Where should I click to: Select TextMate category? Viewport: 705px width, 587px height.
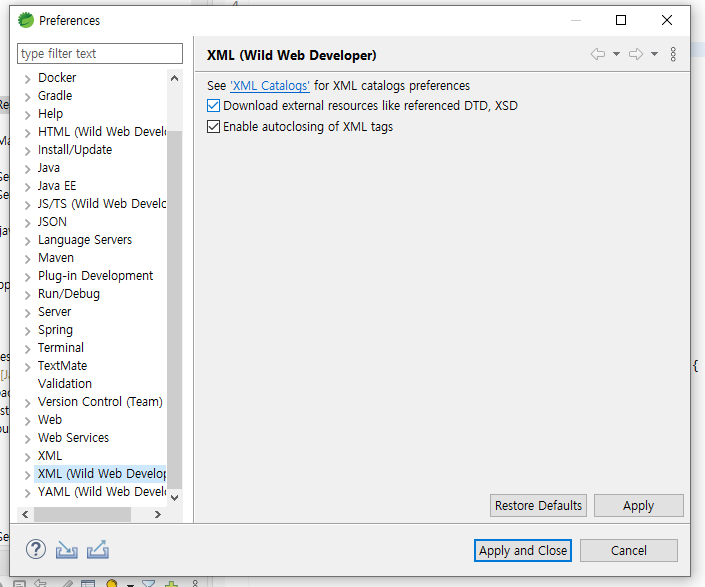[x=62, y=365]
